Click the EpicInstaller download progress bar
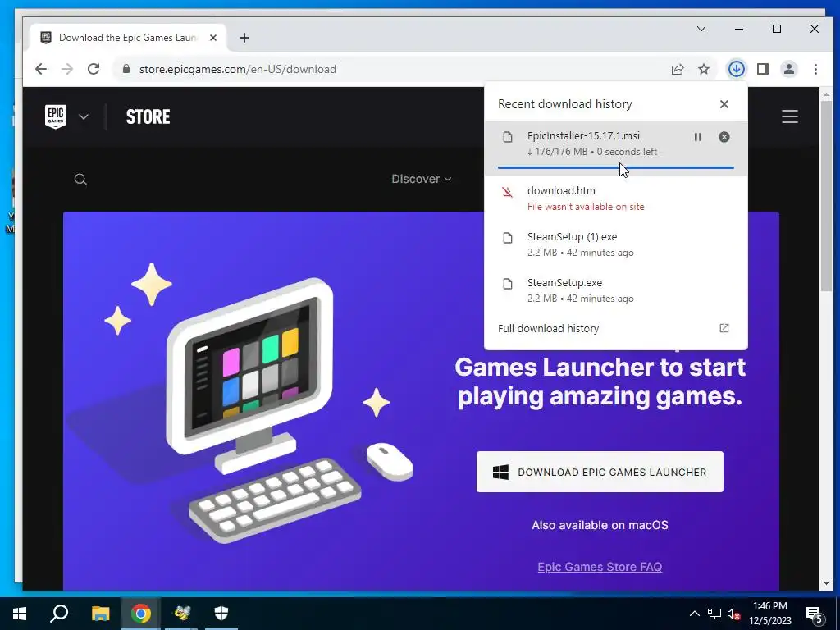Viewport: 840px width, 630px height. pyautogui.click(x=615, y=167)
